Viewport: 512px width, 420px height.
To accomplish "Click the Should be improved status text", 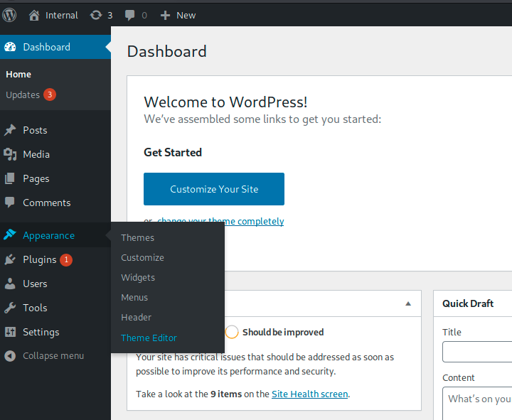I will (x=283, y=332).
